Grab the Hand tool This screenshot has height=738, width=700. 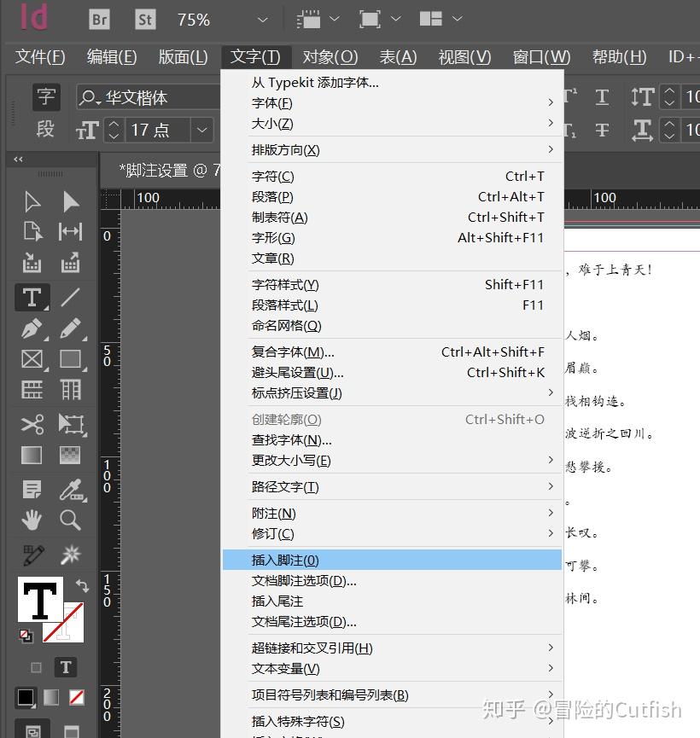click(32, 519)
